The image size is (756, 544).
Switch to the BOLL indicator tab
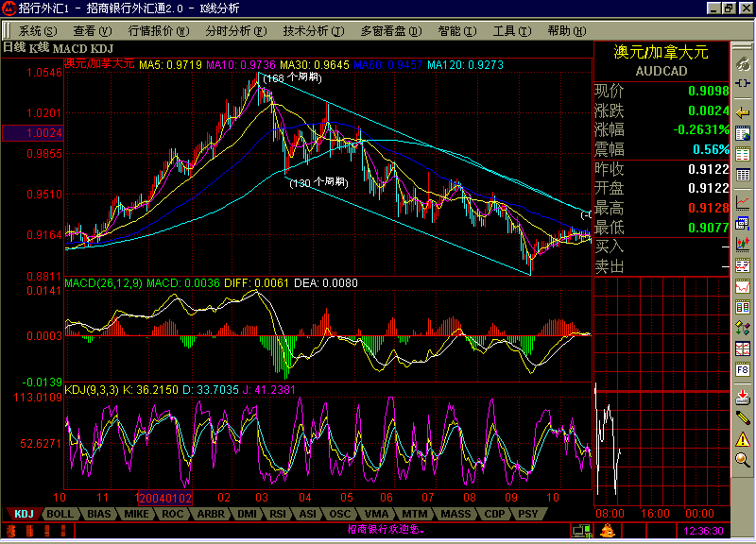point(60,514)
